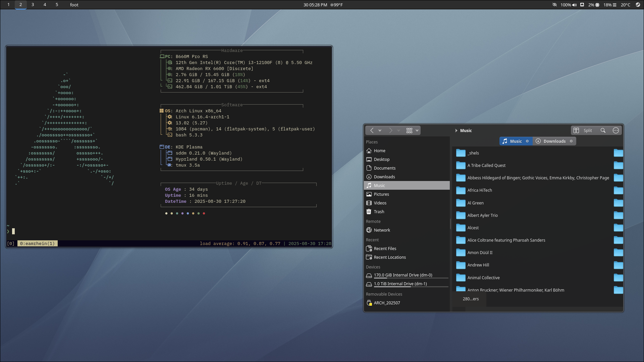
Task: Switch to workspace 1
Action: point(8,5)
